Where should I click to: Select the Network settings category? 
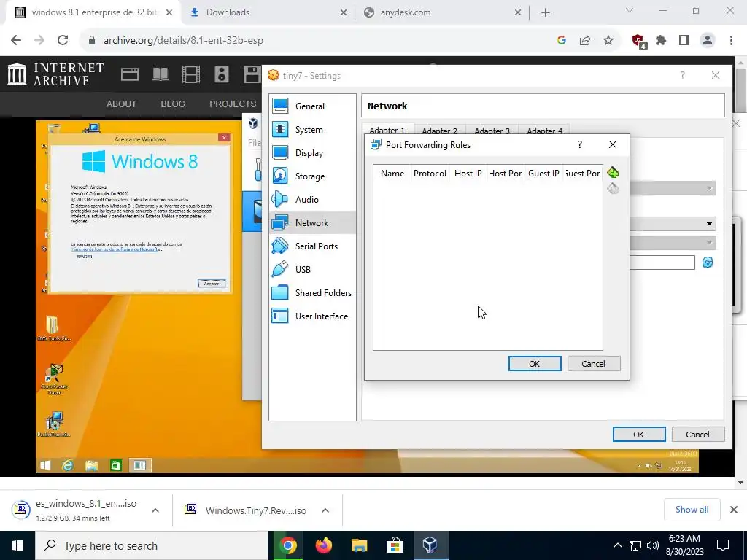point(312,223)
